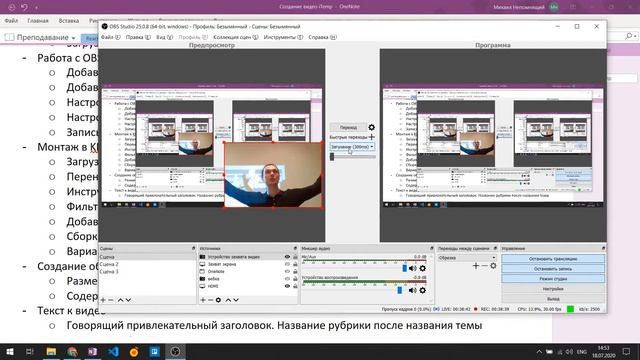Click the transition T-bar slider handle

pos(332,156)
